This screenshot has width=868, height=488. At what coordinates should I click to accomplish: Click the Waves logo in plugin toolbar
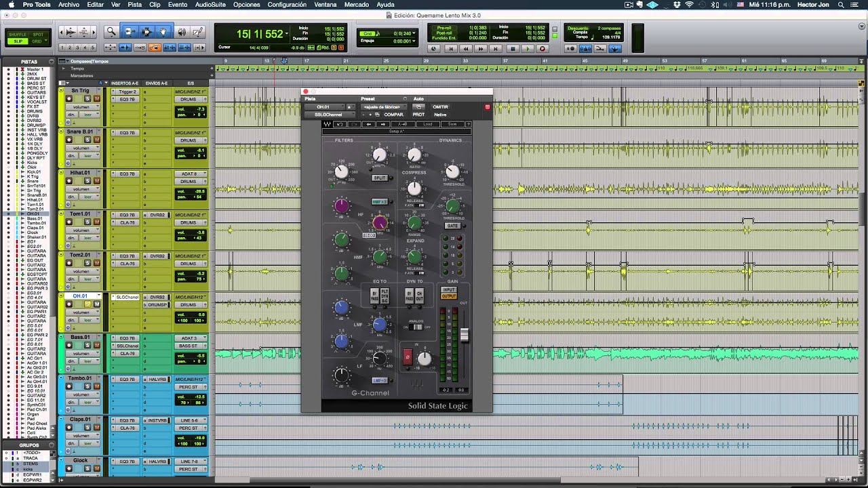click(x=327, y=125)
